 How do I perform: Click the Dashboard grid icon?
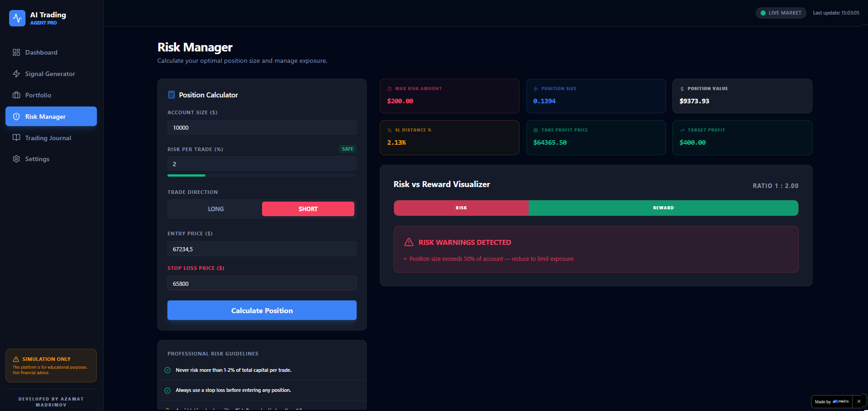click(16, 52)
